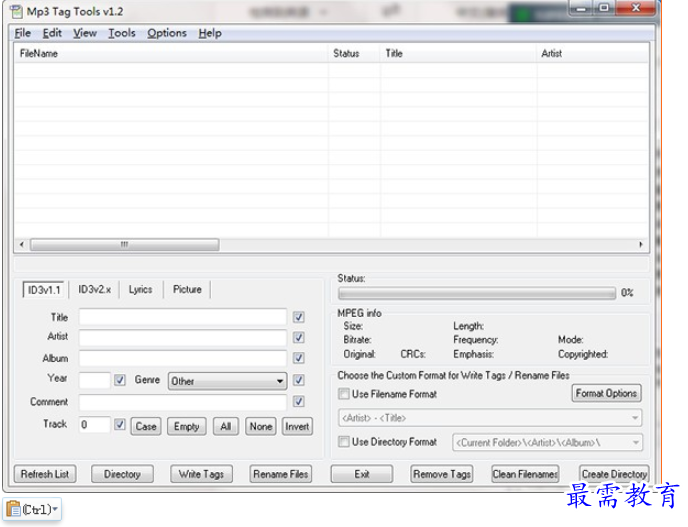Image resolution: width=688 pixels, height=527 pixels.
Task: Click the All button
Action: [x=226, y=426]
